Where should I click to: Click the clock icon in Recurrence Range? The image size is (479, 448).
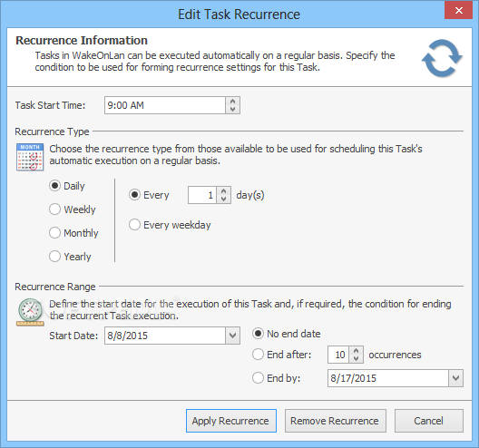click(x=30, y=312)
